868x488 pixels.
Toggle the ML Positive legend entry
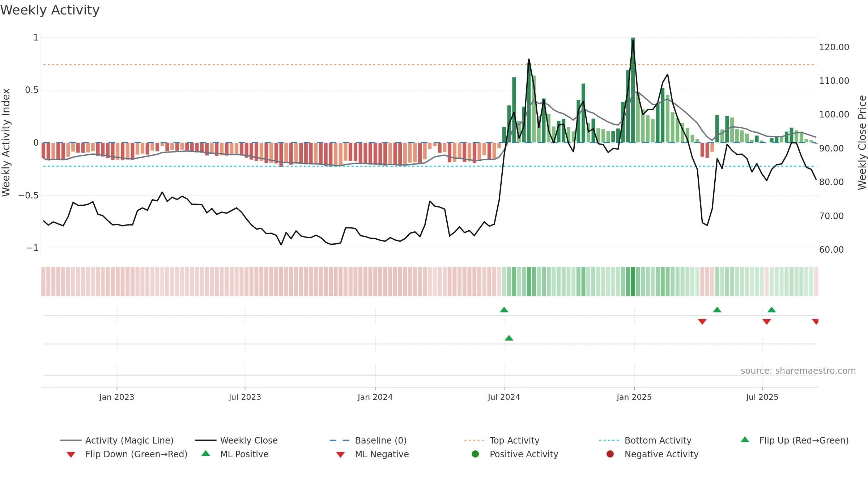tap(235, 454)
